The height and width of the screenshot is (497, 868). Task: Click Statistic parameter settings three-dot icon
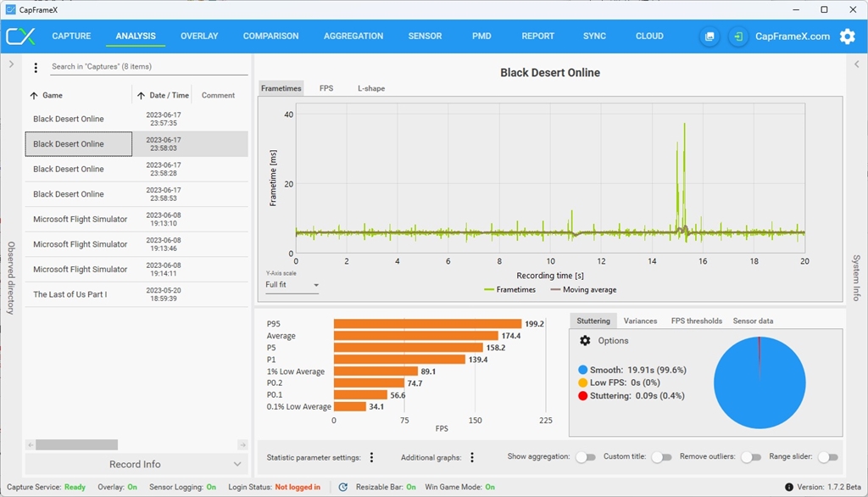coord(371,457)
